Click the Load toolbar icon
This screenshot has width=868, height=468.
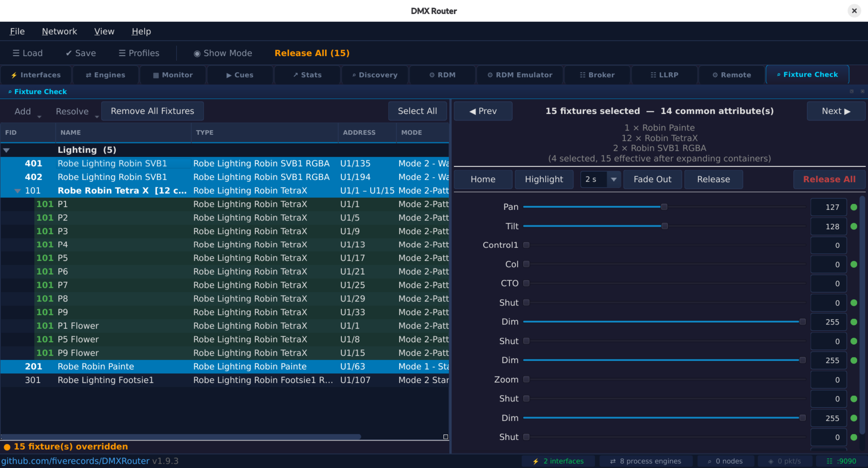pos(28,53)
